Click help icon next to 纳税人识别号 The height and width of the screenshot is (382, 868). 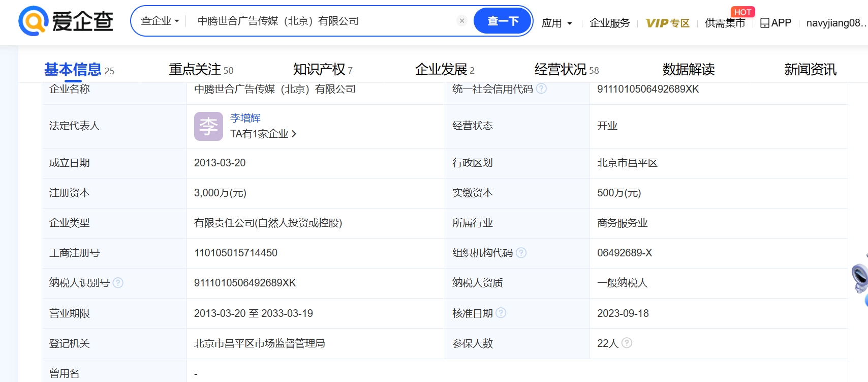click(118, 283)
